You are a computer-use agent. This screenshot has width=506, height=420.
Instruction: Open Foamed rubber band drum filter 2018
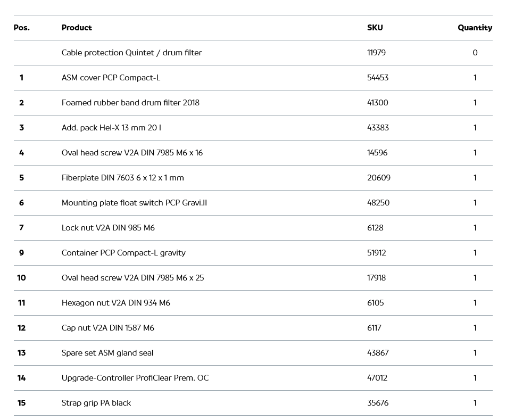click(x=130, y=103)
